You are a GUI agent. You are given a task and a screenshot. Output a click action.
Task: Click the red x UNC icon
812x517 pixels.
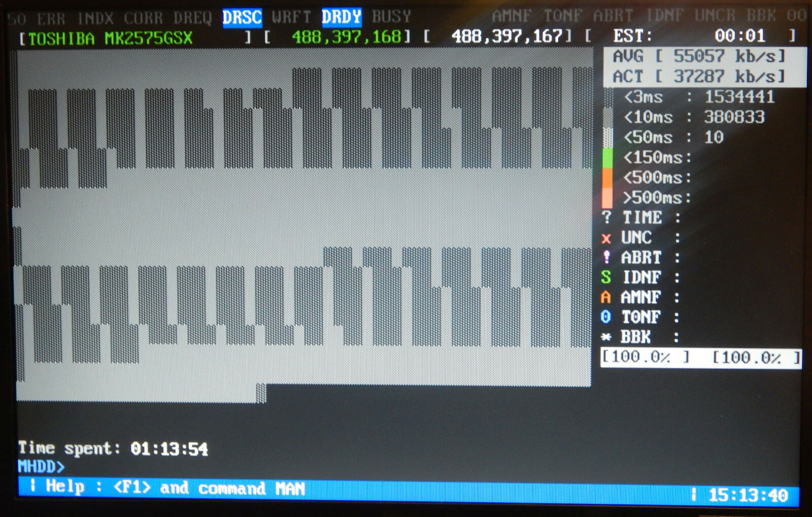[606, 238]
